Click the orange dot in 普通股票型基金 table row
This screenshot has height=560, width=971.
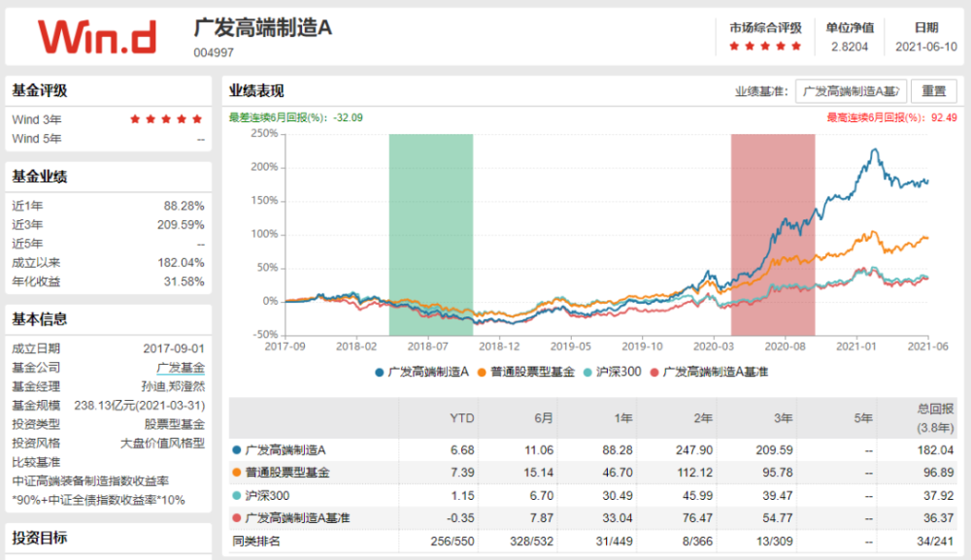coord(236,473)
